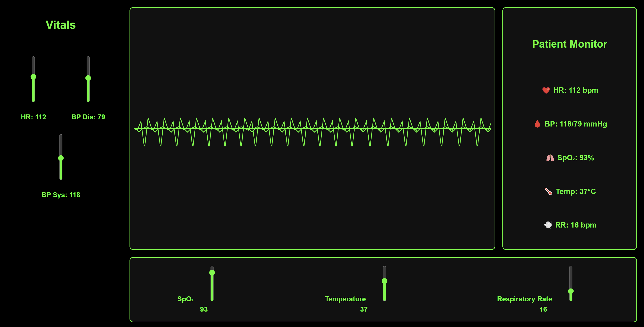The image size is (644, 327).
Task: Click the Respiratory Rate label
Action: click(x=524, y=299)
